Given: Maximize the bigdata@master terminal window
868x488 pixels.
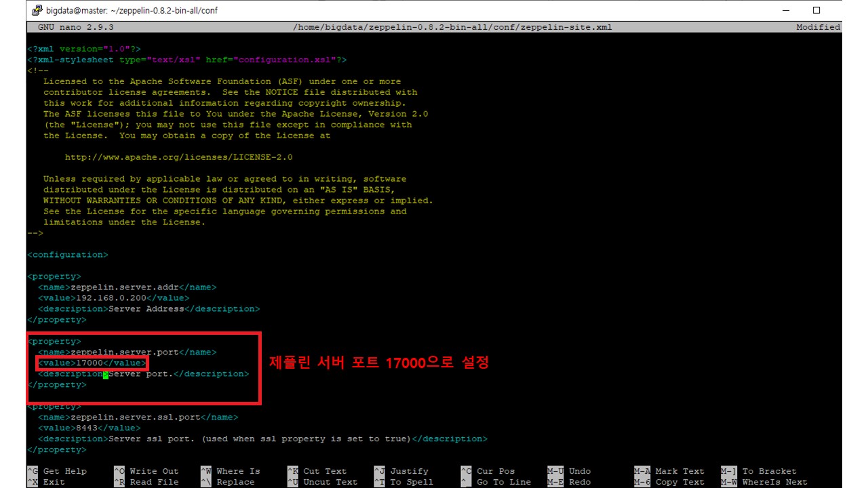Looking at the screenshot, I should [x=816, y=10].
